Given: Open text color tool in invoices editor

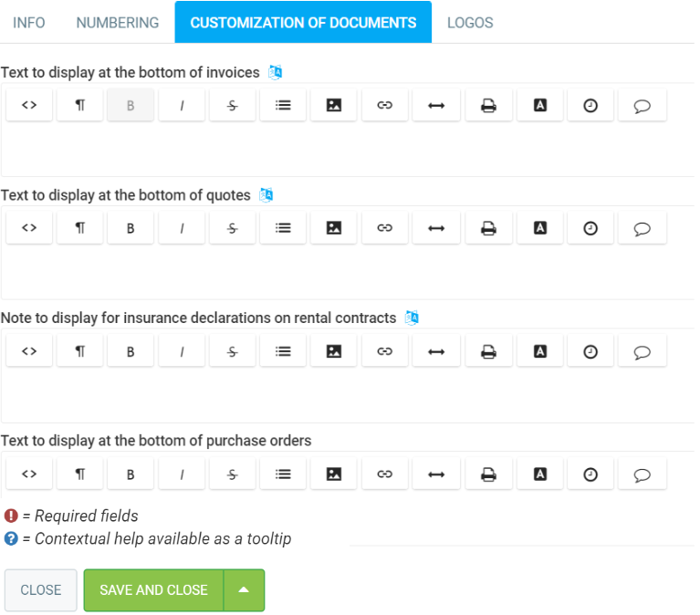Looking at the screenshot, I should [539, 106].
